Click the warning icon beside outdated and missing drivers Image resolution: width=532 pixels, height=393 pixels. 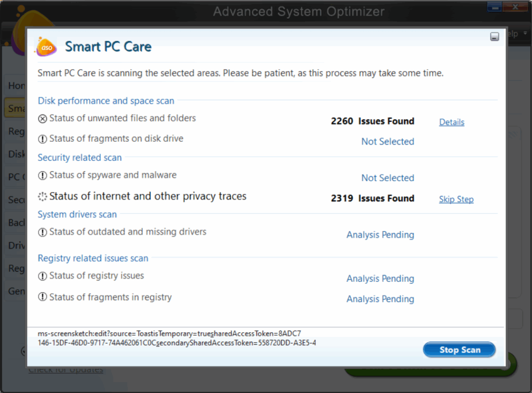(43, 232)
